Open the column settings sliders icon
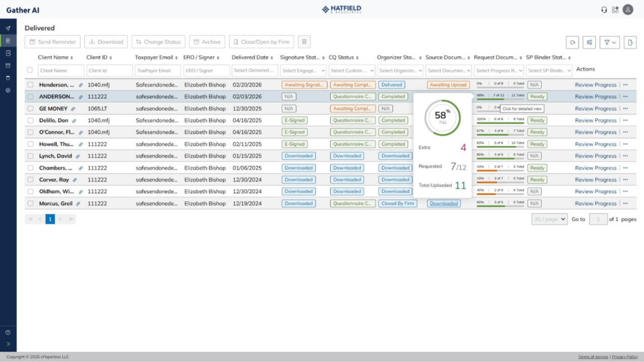 coord(589,42)
